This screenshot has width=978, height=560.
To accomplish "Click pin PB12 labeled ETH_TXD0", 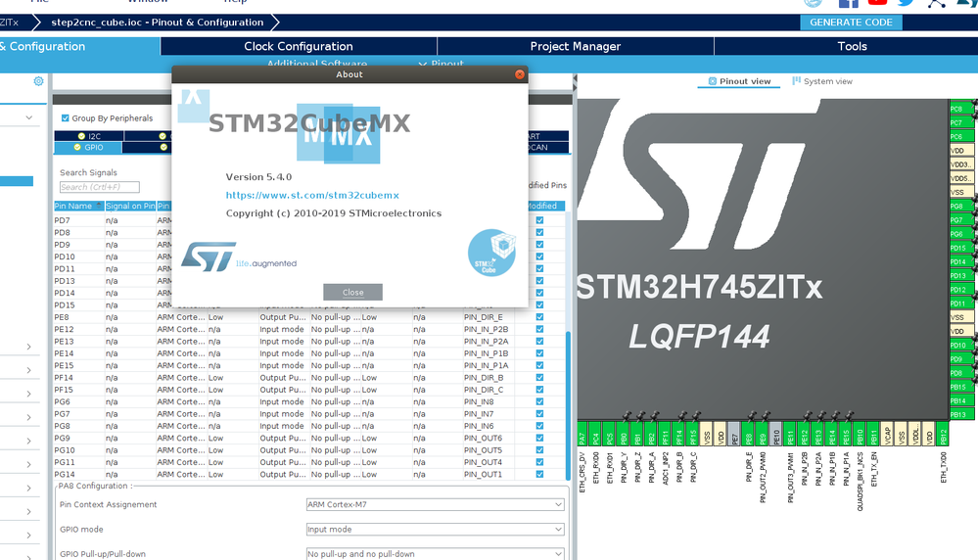I will coord(943,434).
